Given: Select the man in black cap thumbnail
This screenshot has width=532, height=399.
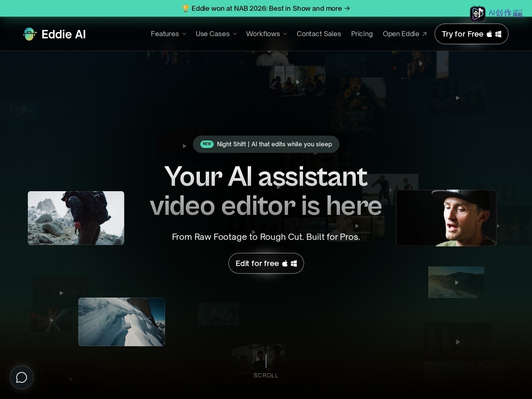Looking at the screenshot, I should point(446,218).
